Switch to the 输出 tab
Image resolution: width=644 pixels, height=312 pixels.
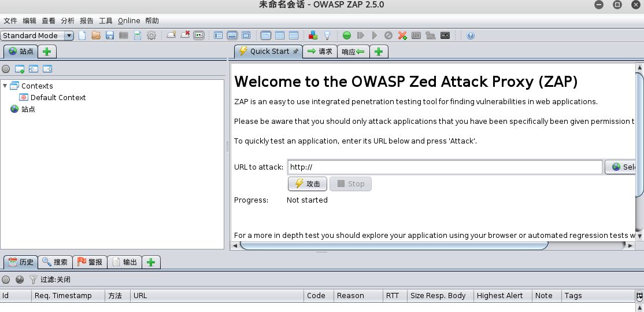124,262
